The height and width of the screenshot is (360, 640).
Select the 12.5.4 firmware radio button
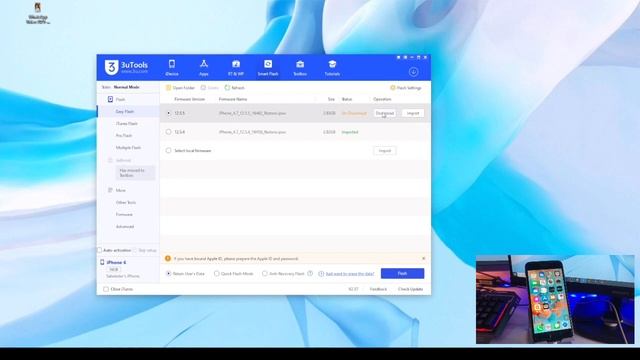pyautogui.click(x=169, y=132)
